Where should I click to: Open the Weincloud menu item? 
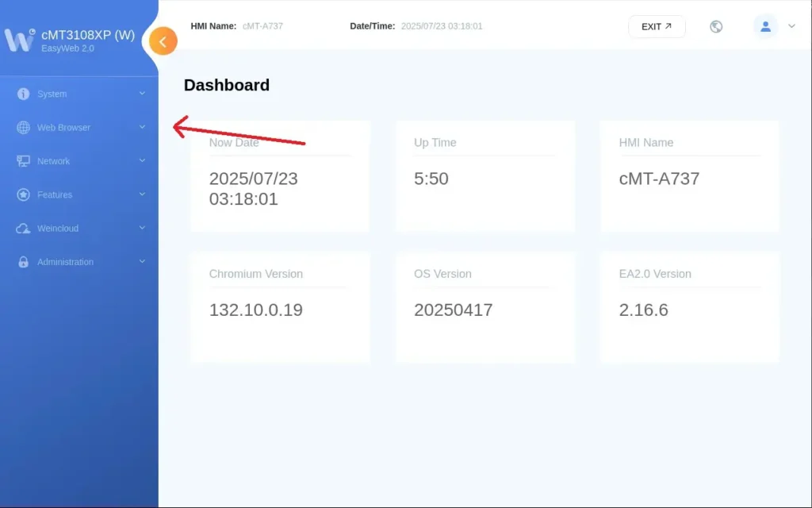click(79, 229)
